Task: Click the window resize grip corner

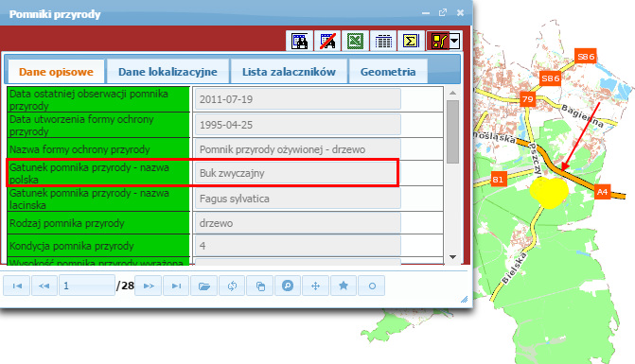Action: tap(464, 300)
